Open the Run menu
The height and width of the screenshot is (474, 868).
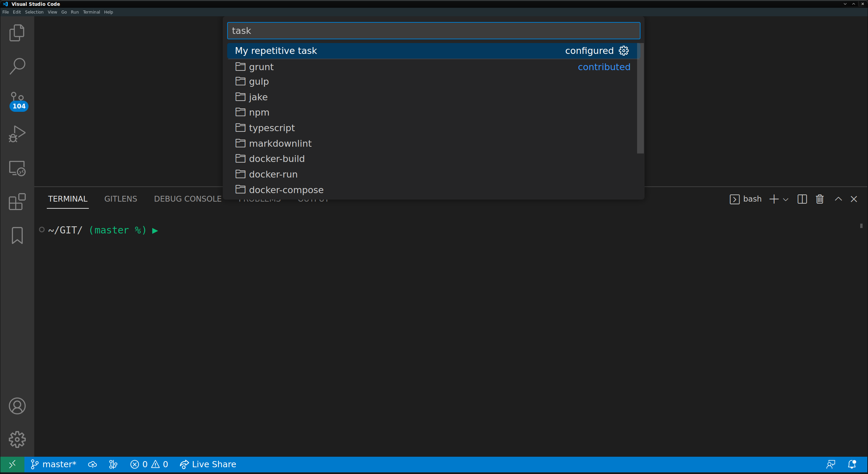75,12
